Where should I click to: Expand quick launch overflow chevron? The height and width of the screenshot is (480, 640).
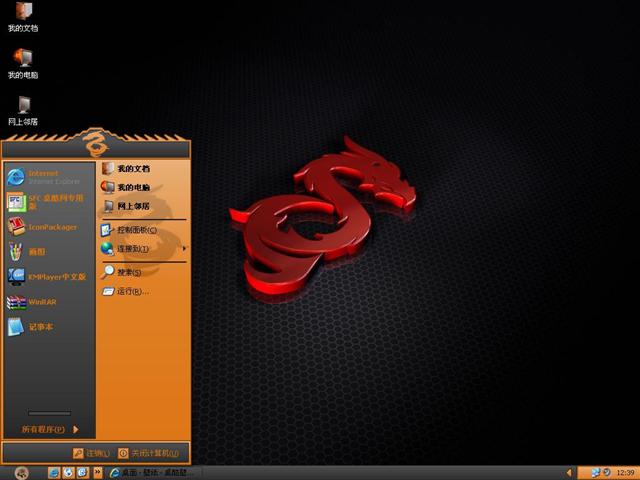click(x=98, y=473)
